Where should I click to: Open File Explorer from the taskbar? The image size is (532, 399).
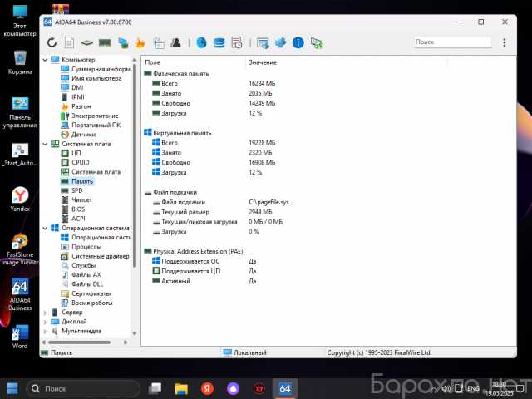click(x=181, y=388)
